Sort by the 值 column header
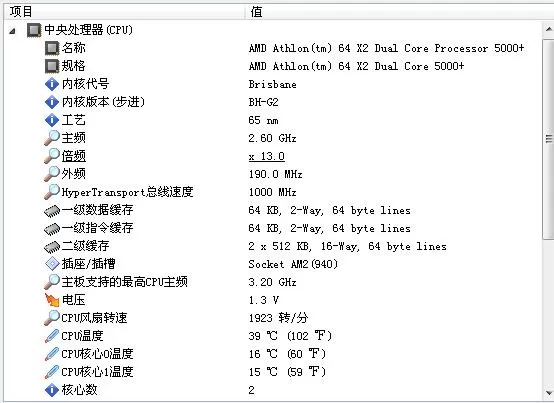 399,12
